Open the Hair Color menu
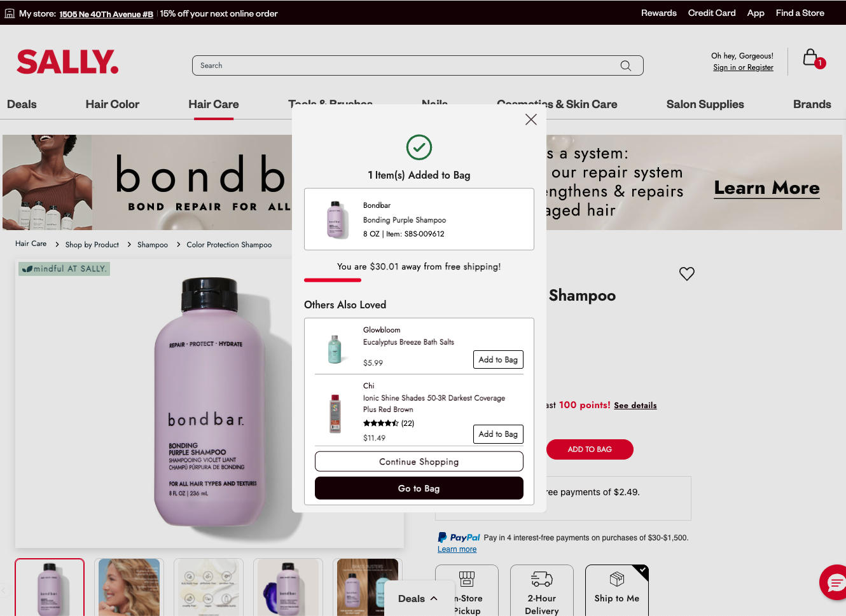This screenshot has width=846, height=616. point(113,104)
